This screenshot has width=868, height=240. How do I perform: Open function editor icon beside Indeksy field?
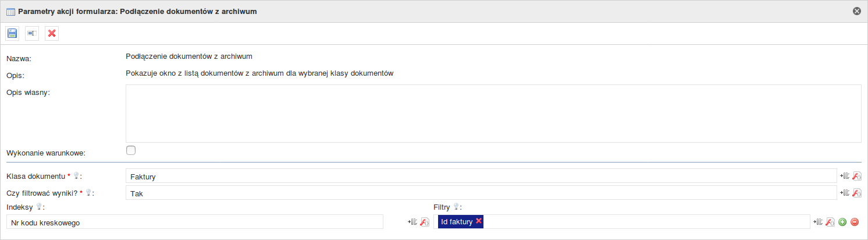424,222
